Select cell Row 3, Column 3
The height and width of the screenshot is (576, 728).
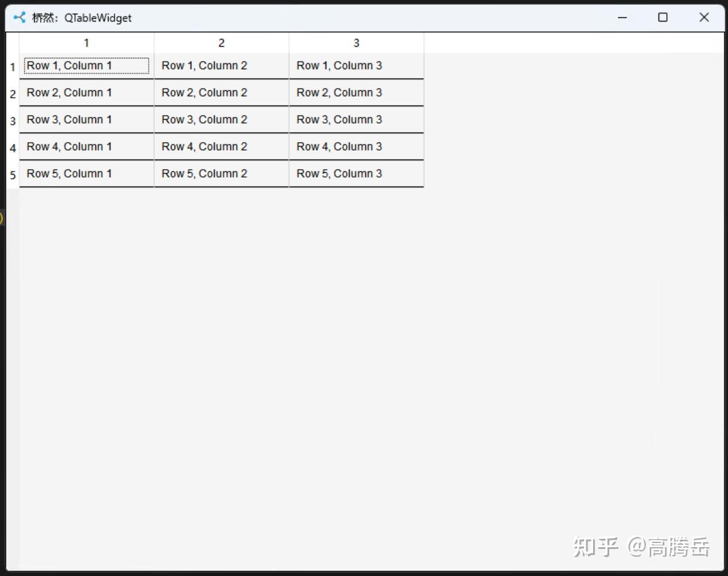(x=356, y=119)
